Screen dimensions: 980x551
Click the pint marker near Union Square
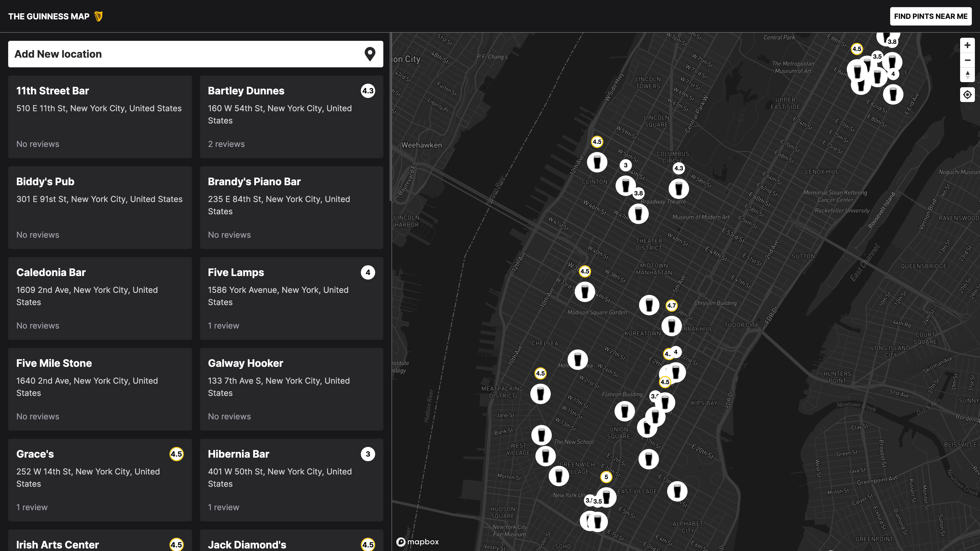(625, 411)
